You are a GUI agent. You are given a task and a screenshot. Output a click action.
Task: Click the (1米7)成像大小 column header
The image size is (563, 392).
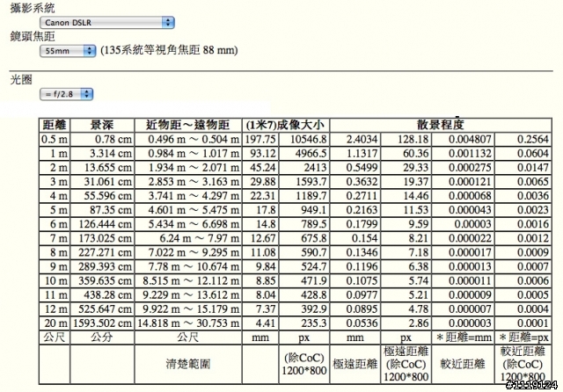point(286,125)
